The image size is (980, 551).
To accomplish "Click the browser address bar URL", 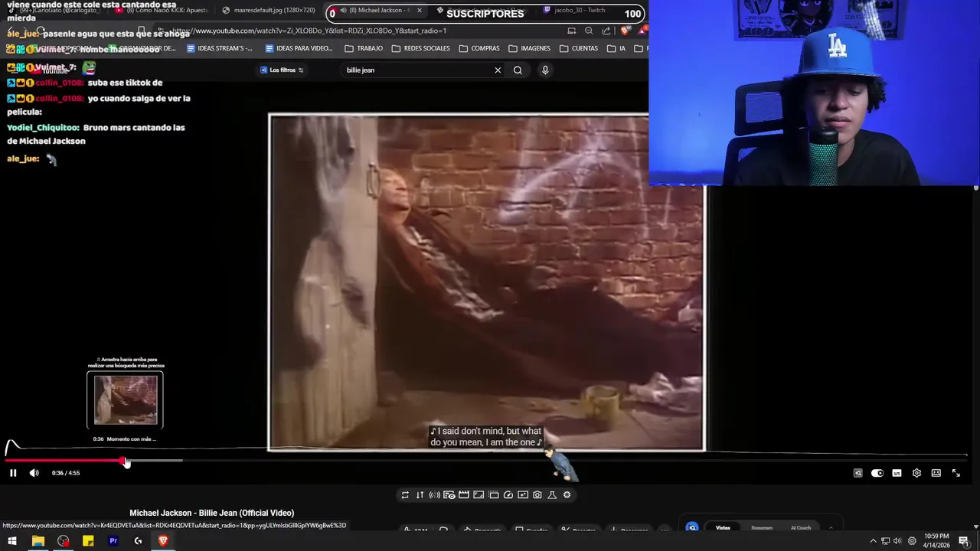I will [x=309, y=31].
